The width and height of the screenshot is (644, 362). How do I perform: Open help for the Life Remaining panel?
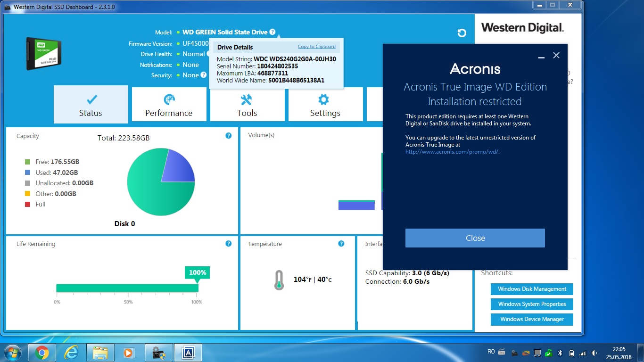point(229,244)
